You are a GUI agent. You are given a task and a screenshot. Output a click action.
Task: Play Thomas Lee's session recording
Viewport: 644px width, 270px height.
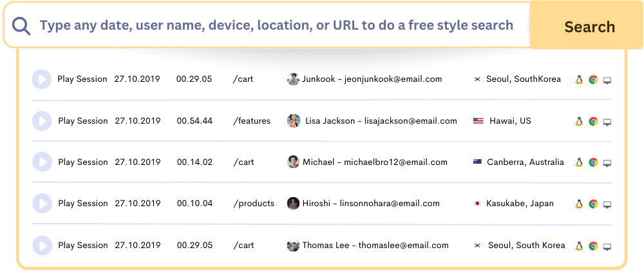[42, 246]
